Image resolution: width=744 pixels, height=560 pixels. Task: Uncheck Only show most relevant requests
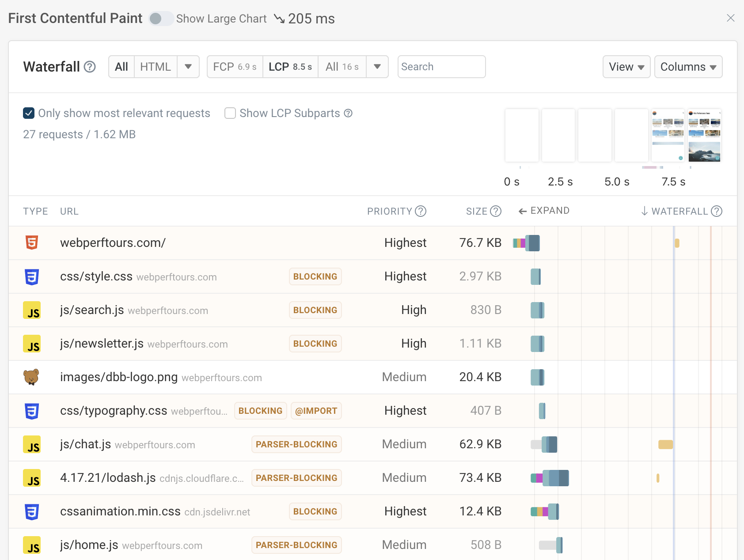click(x=29, y=113)
